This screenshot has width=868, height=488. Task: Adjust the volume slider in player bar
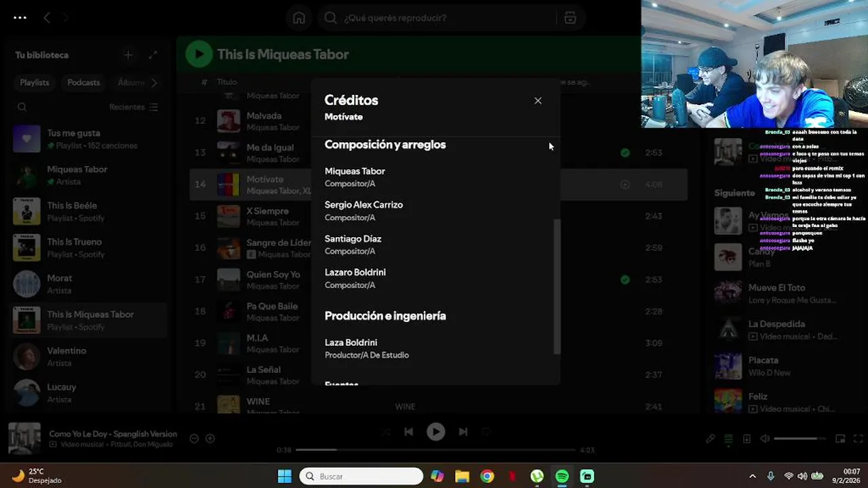pyautogui.click(x=800, y=439)
